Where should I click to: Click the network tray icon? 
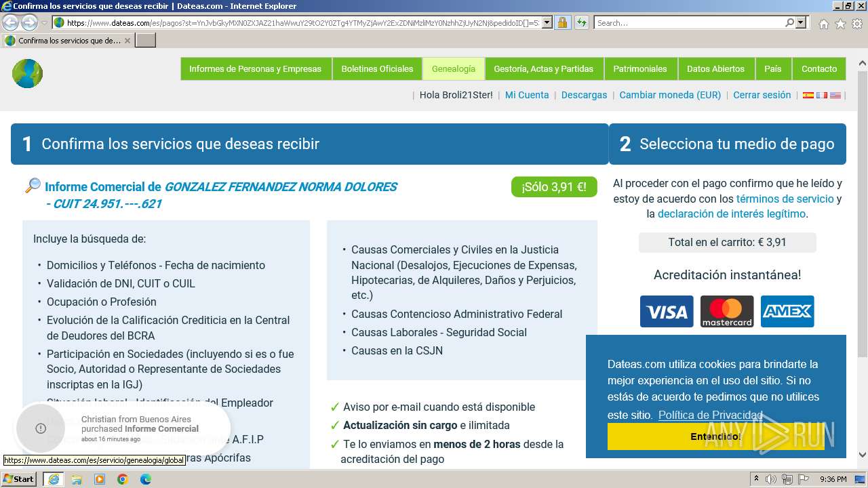tap(787, 479)
